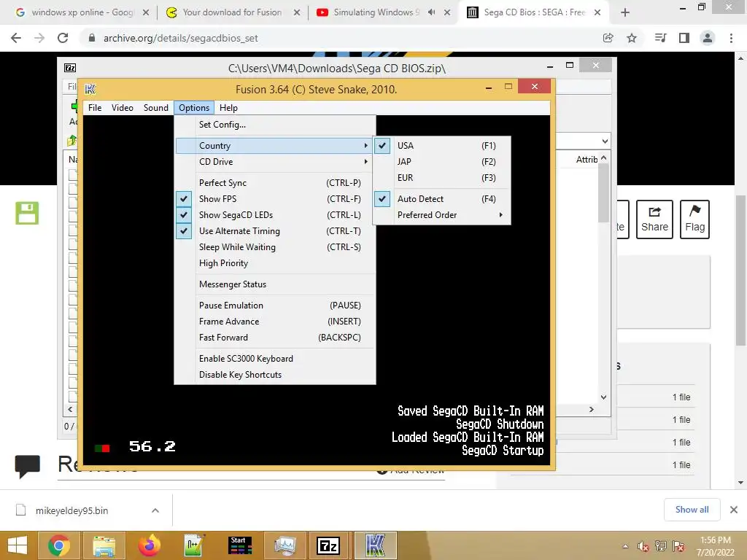
Task: Select USA country region
Action: (441, 146)
